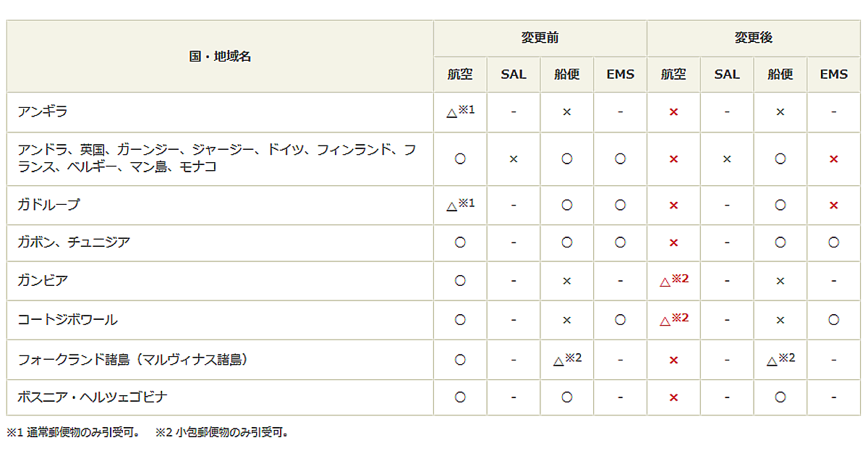Click the after-change EMS circle for コートジボワール
Viewport: 868px width, 456px height.
coord(833,319)
